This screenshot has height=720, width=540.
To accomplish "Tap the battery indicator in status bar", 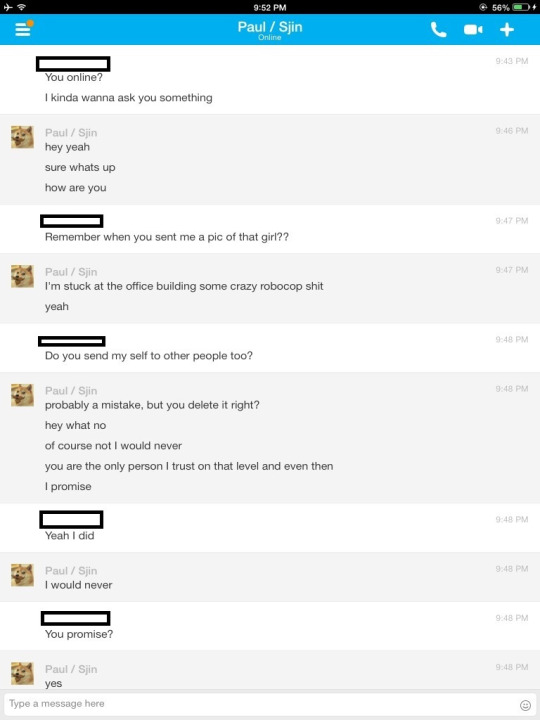I will (521, 7).
